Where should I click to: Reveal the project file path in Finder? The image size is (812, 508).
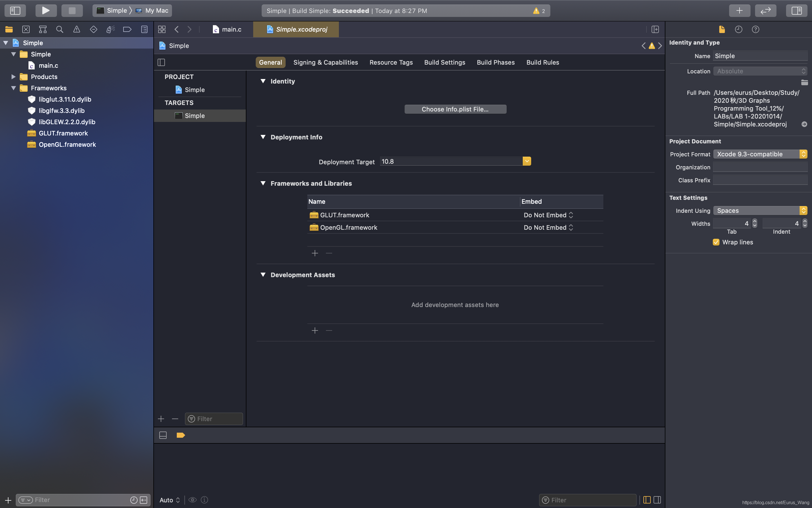click(x=804, y=124)
